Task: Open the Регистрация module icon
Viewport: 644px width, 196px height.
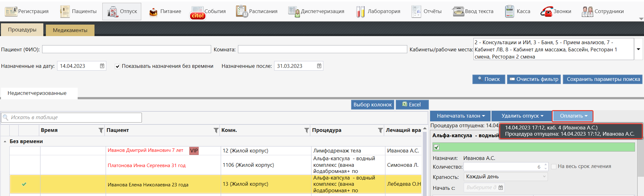Action: coord(11,12)
